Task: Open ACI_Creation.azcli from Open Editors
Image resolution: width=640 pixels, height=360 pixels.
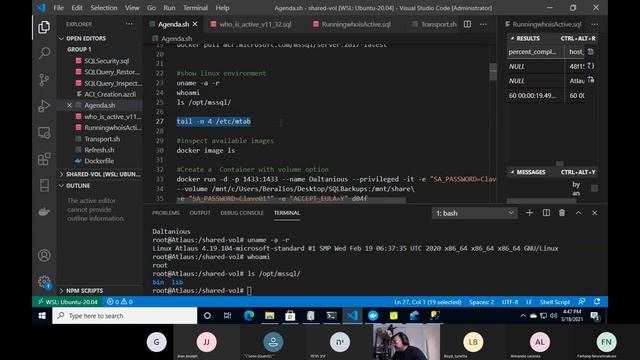Action: point(109,94)
